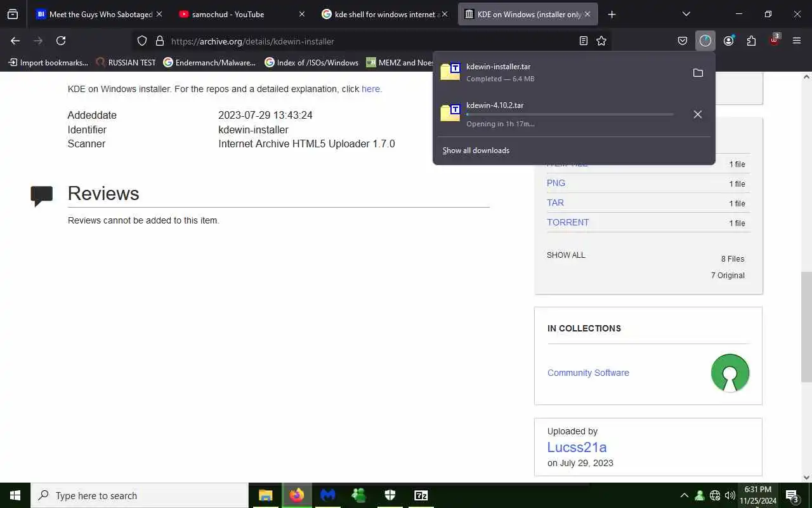Image resolution: width=812 pixels, height=508 pixels.
Task: Open Firefox account menu
Action: (728, 41)
